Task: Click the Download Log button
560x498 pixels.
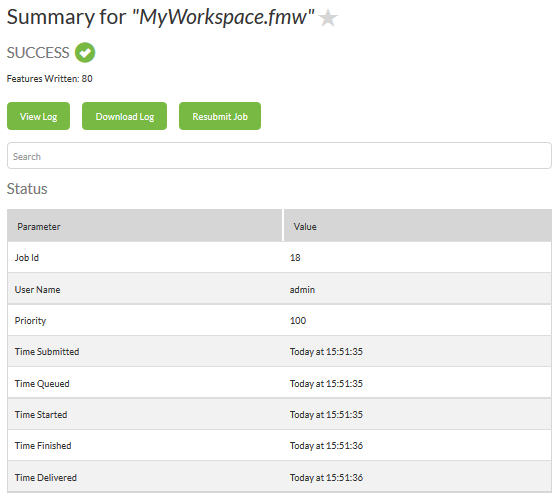Action: pos(124,116)
